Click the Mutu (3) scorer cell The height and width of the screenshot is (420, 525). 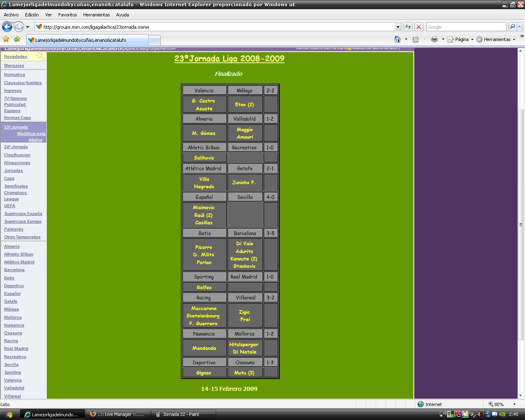[244, 373]
